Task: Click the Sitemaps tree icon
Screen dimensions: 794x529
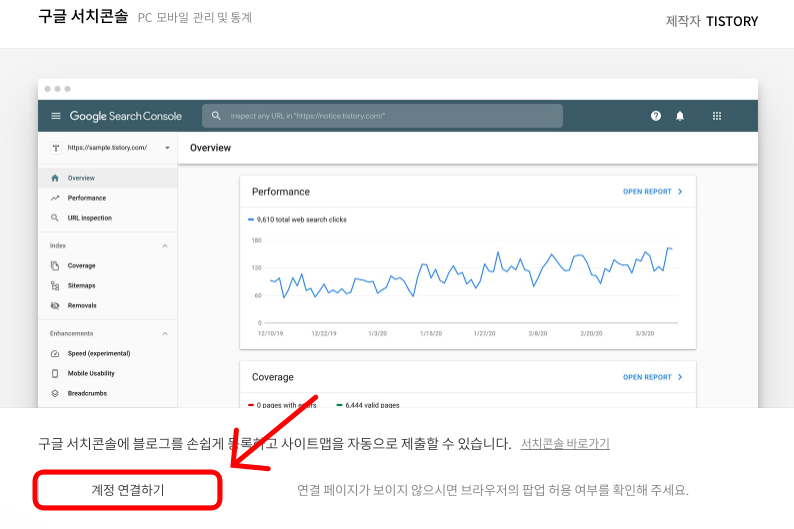Action: point(55,286)
